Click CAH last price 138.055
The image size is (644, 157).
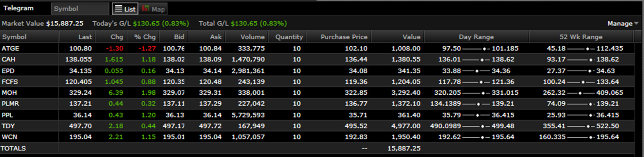coord(79,59)
